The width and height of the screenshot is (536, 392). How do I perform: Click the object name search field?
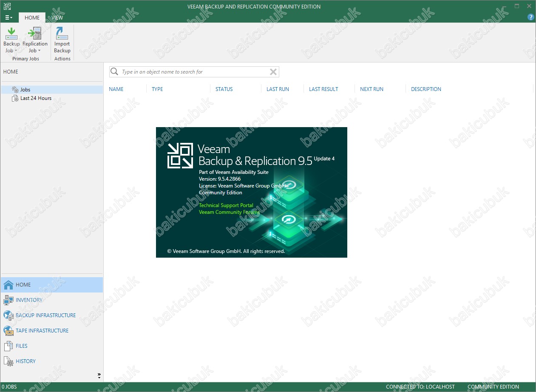[x=194, y=72]
